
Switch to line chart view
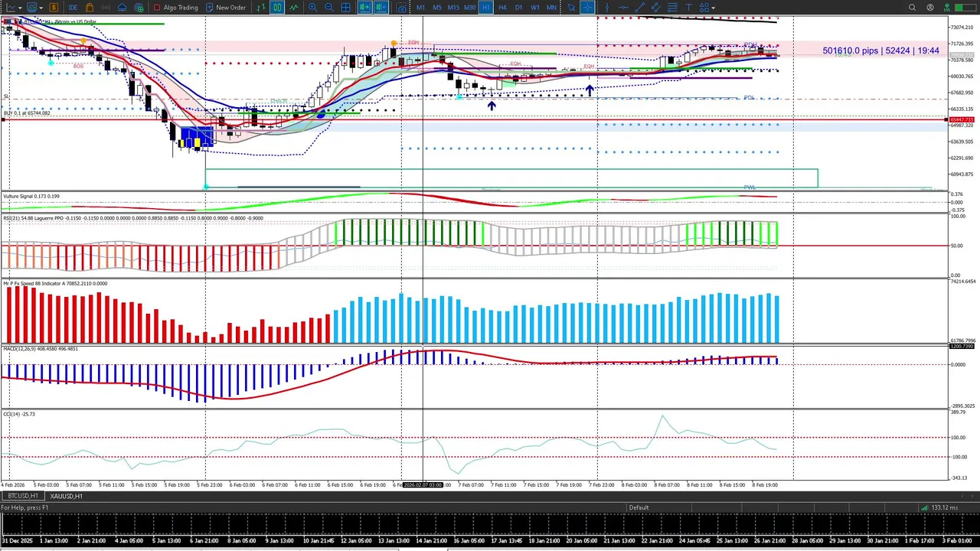tap(293, 8)
